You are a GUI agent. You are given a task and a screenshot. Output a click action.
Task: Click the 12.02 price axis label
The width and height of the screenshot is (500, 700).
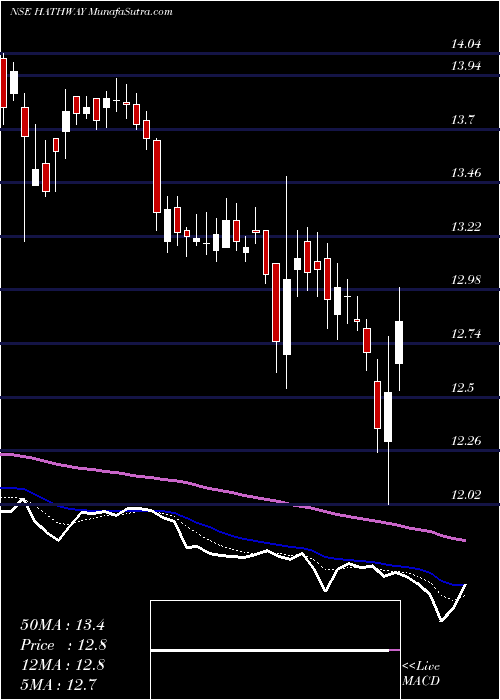(466, 495)
